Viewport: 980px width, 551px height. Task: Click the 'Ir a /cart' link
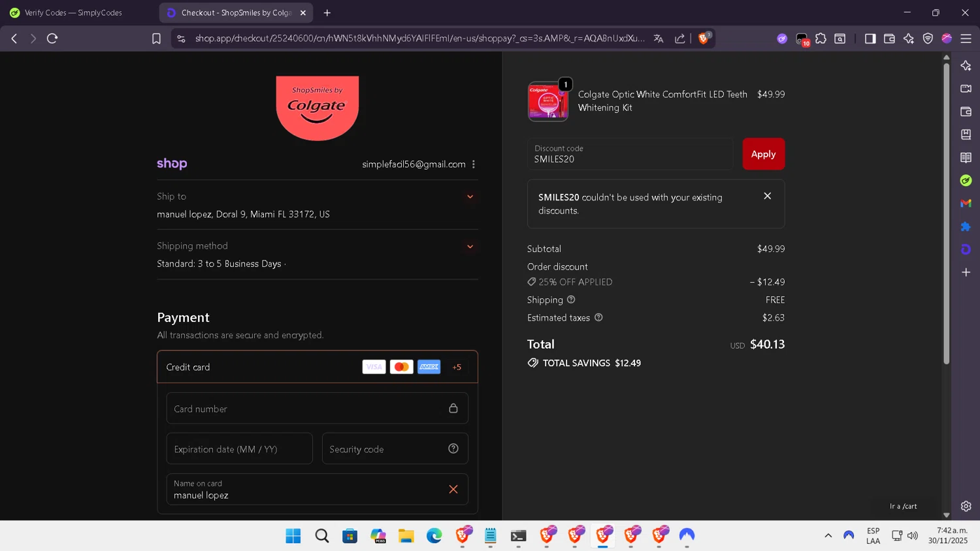pos(903,506)
